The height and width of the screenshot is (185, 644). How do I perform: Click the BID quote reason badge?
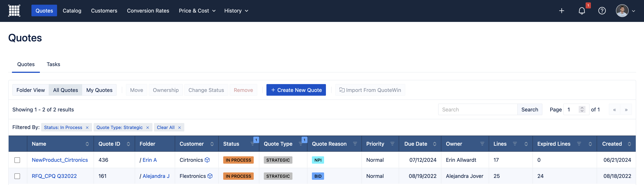click(318, 176)
